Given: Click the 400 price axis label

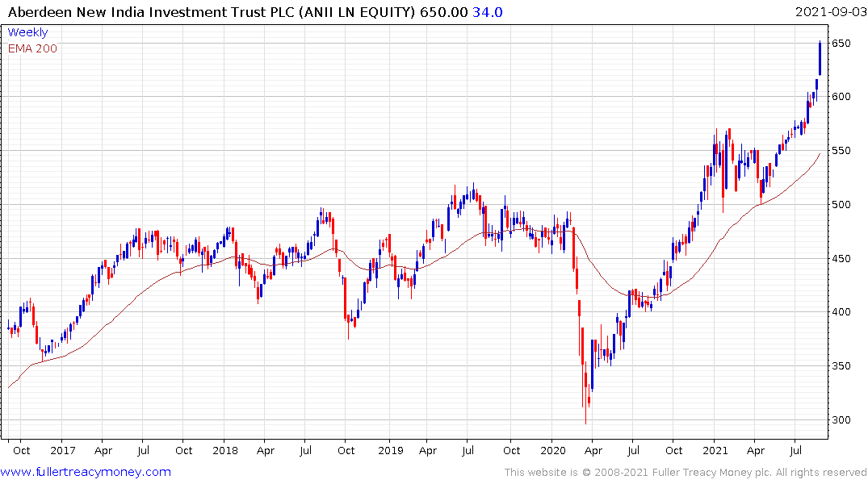Looking at the screenshot, I should tap(841, 312).
